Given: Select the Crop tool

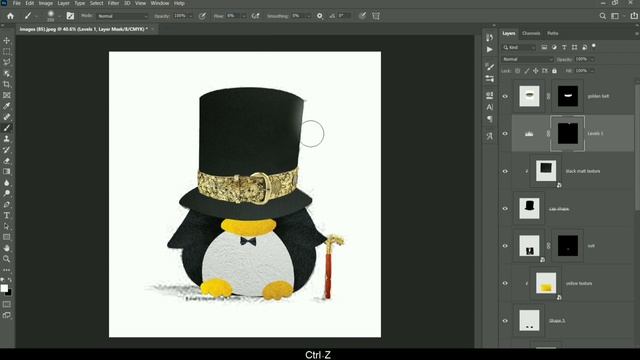Looking at the screenshot, I should pyautogui.click(x=7, y=84).
